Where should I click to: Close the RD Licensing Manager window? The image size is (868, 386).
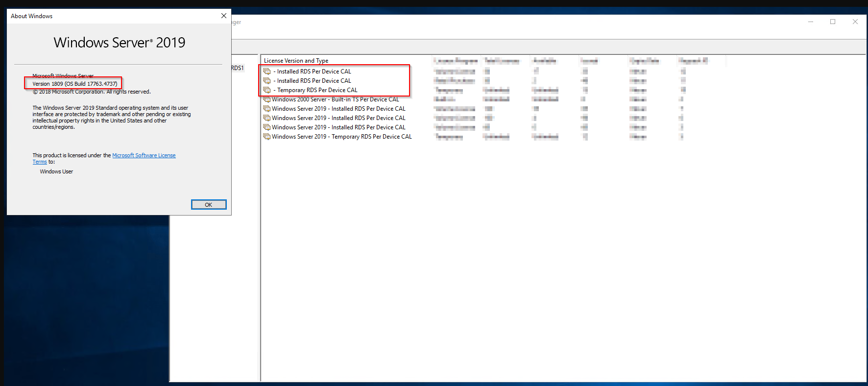click(x=855, y=22)
